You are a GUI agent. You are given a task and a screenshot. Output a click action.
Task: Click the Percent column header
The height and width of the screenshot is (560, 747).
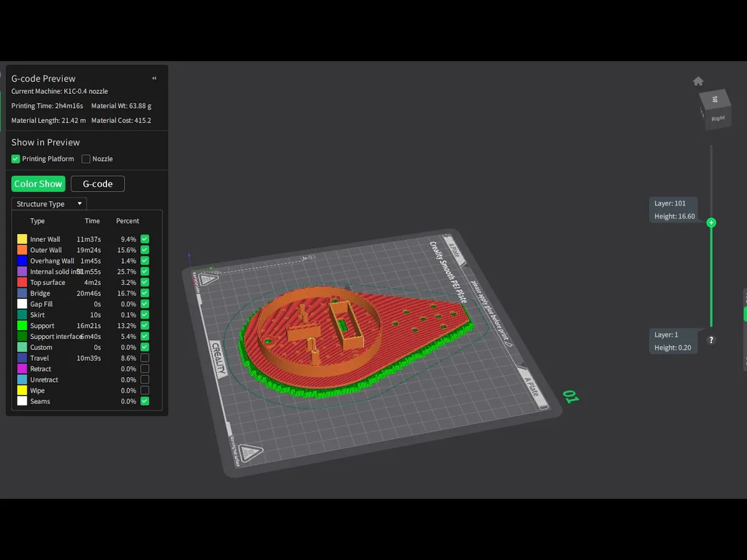(128, 221)
